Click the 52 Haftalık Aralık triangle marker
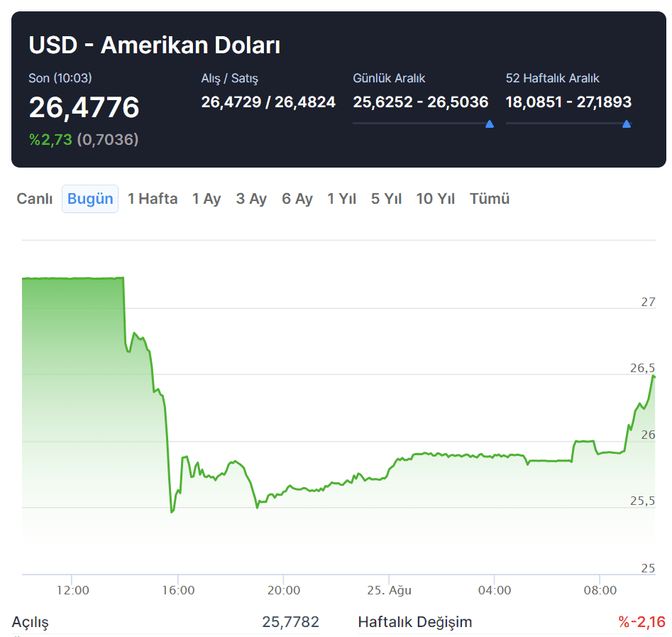 click(627, 124)
